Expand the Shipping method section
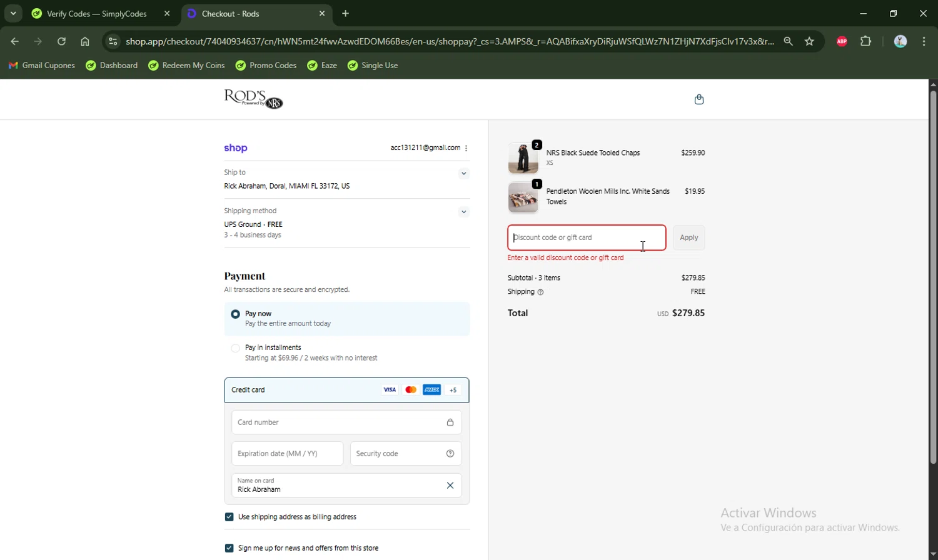The width and height of the screenshot is (938, 560). coord(464,212)
